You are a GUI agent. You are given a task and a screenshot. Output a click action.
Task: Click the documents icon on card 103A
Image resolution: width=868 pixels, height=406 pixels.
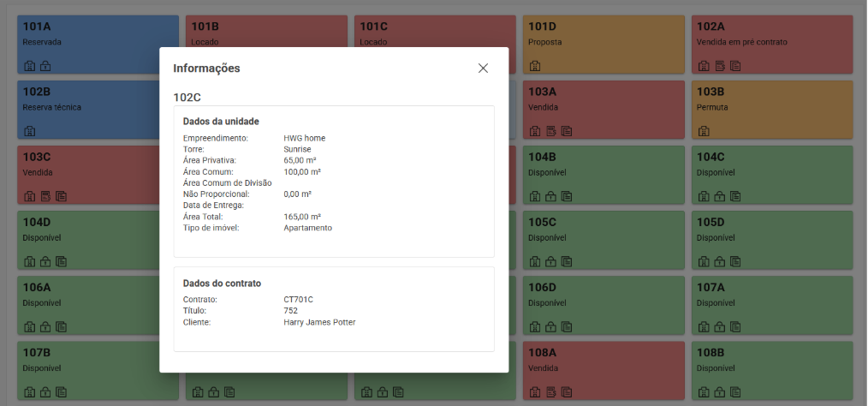point(567,131)
